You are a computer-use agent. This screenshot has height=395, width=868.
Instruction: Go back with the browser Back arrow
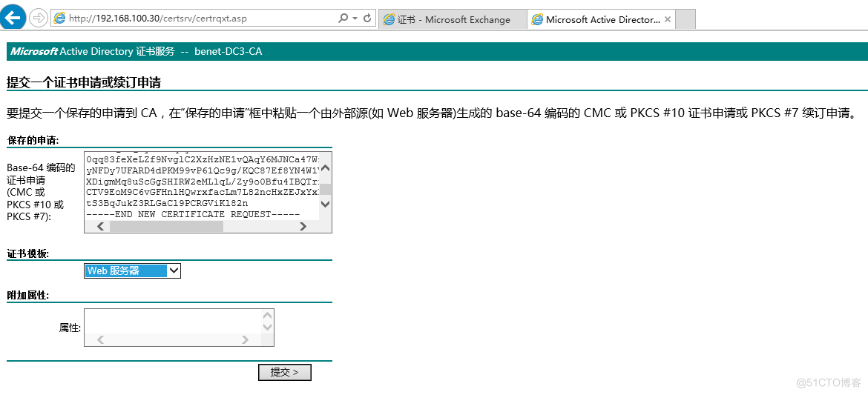(x=13, y=16)
